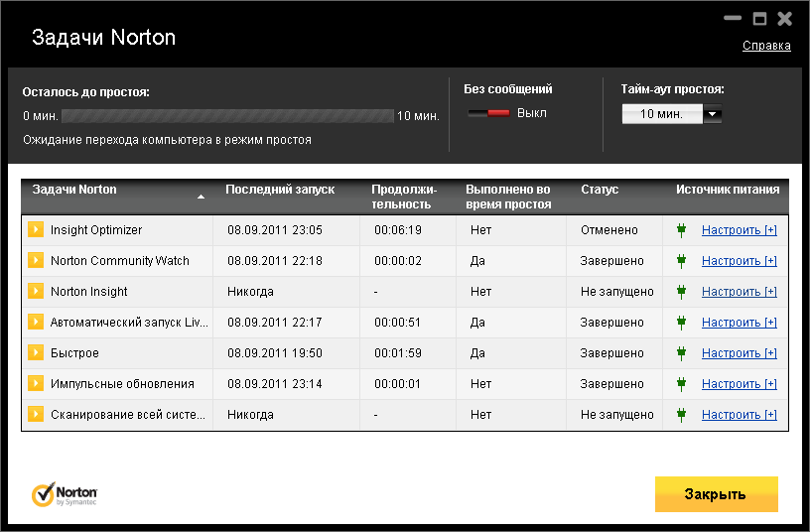810x532 pixels.
Task: Sort by Задачи Norton column arrow
Action: pyautogui.click(x=201, y=197)
